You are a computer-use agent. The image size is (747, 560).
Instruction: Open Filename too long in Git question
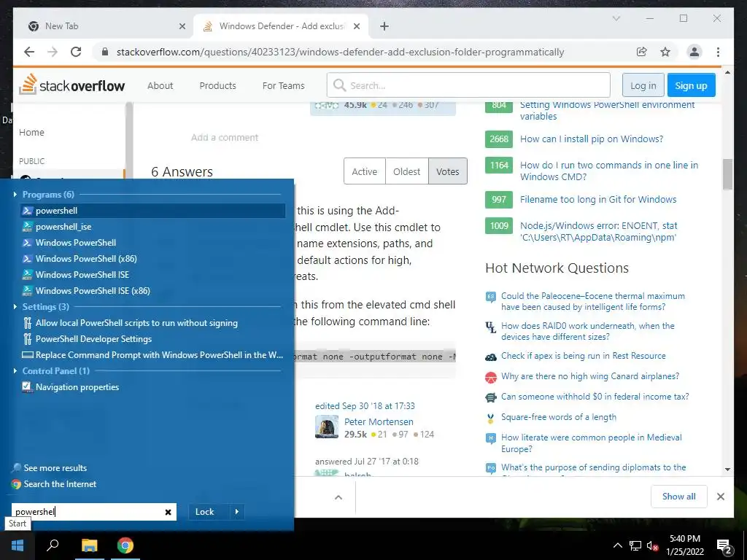coord(598,200)
